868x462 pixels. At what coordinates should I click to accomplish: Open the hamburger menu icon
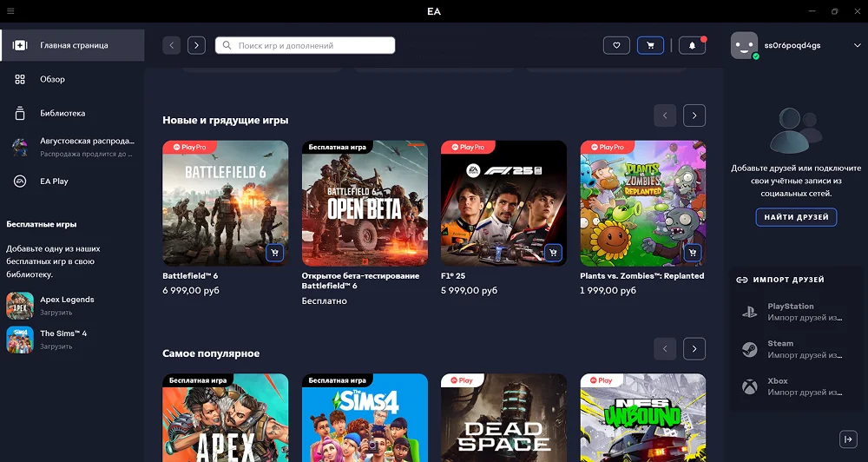click(10, 11)
